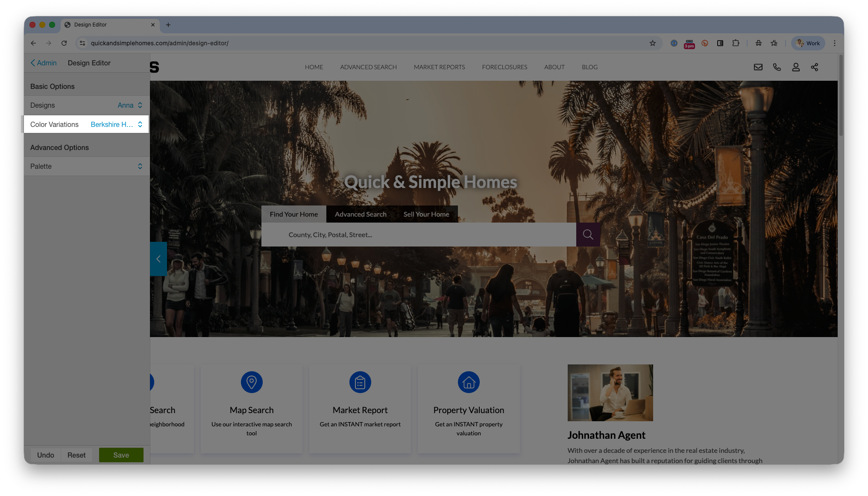This screenshot has height=496, width=868.
Task: Click the Map Search pin icon
Action: tap(252, 382)
